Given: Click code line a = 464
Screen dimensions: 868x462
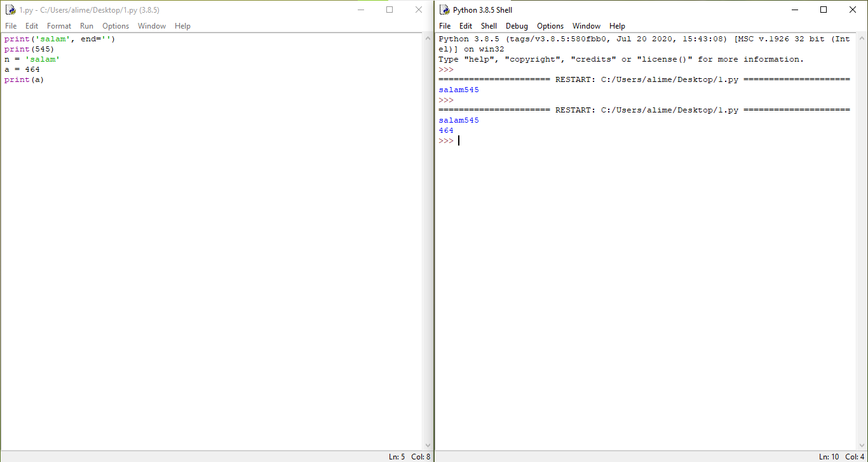Looking at the screenshot, I should (22, 69).
